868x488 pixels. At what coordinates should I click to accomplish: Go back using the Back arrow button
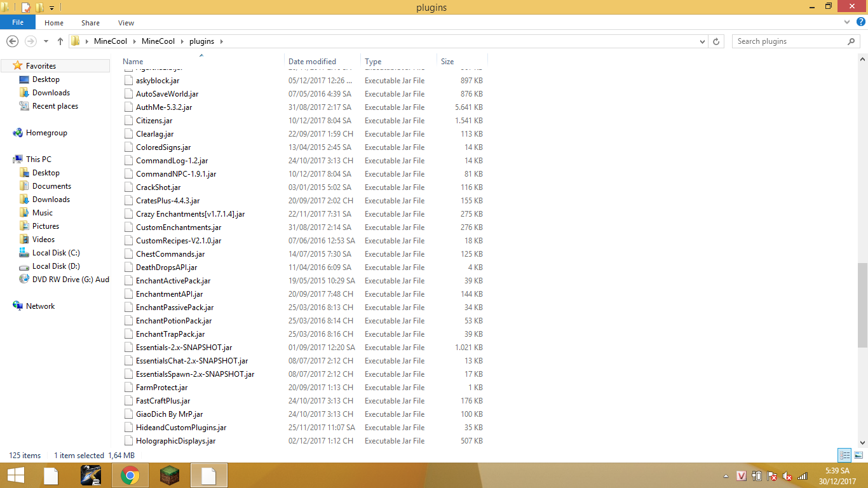coord(12,41)
